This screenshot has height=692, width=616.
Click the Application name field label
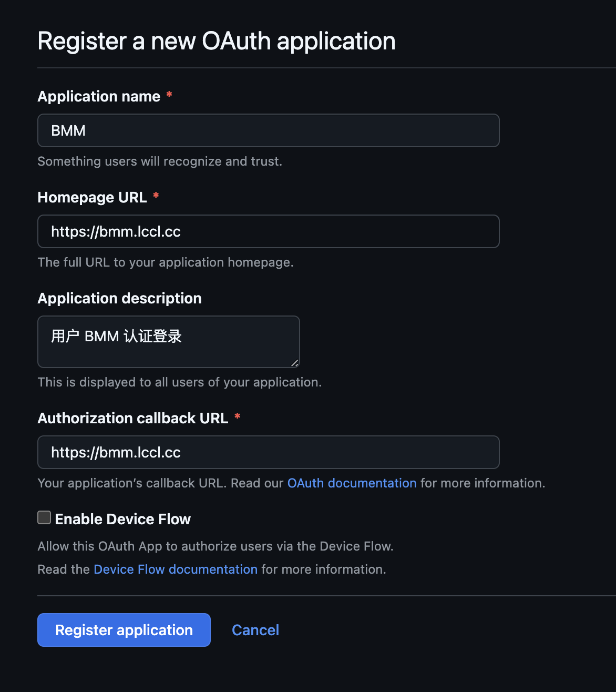(99, 96)
